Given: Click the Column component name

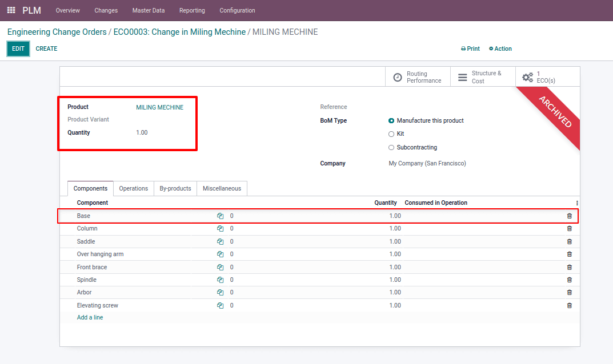Looking at the screenshot, I should 87,228.
